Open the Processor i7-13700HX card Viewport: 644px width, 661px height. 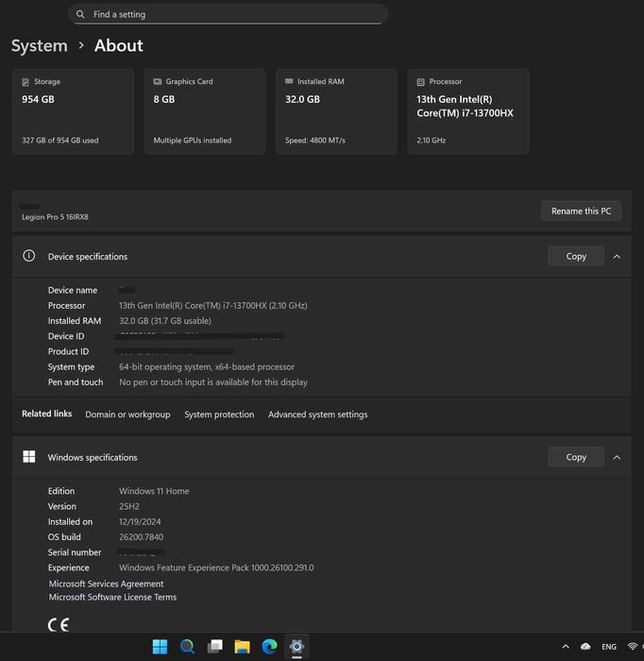click(x=467, y=111)
